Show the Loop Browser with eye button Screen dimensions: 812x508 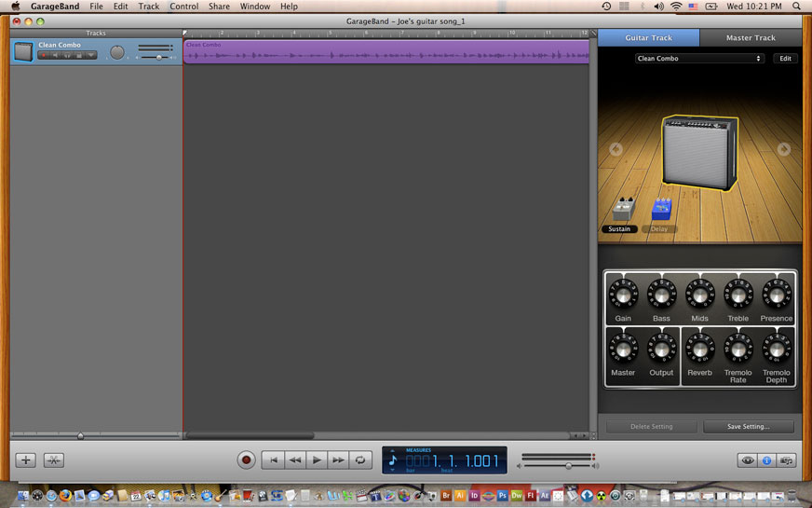pyautogui.click(x=747, y=460)
